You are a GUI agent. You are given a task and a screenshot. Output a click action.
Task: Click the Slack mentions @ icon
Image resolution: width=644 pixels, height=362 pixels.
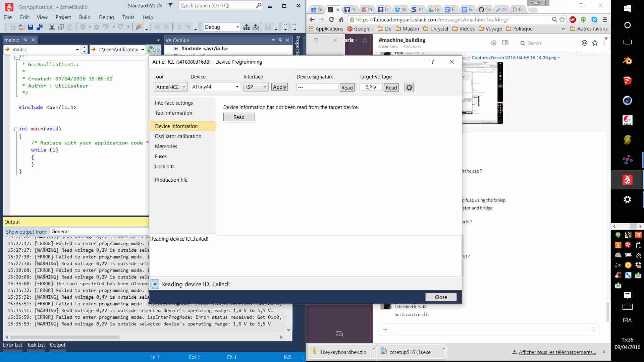[584, 43]
